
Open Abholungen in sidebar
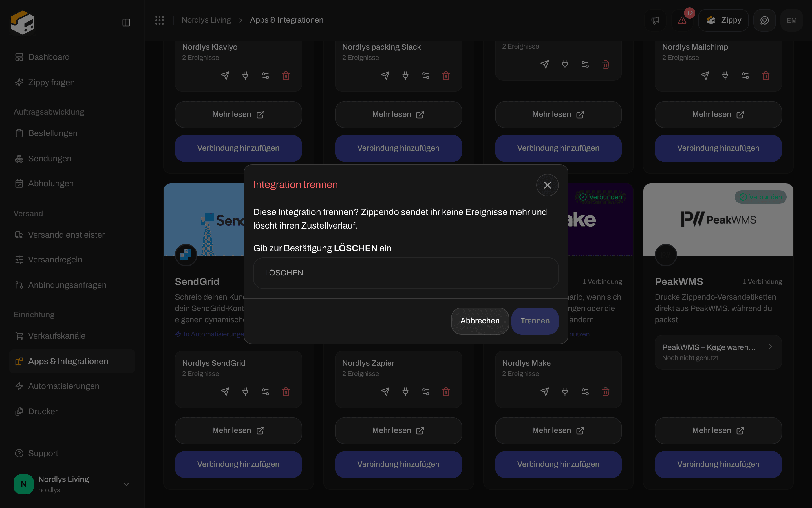tap(72, 183)
